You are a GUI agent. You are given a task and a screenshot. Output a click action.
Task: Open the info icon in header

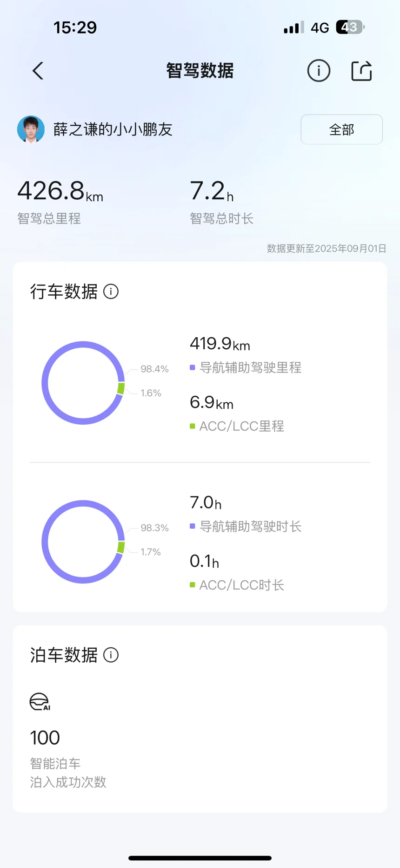click(x=319, y=71)
